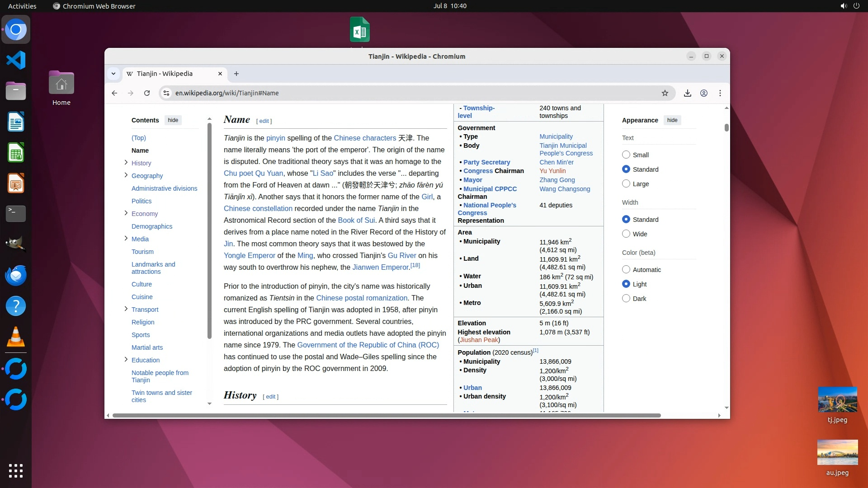This screenshot has height=488, width=868.
Task: Open the Chromium profile icon
Action: (704, 93)
